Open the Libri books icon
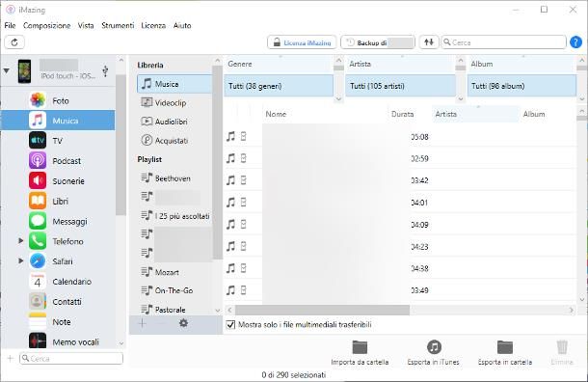 (38, 202)
